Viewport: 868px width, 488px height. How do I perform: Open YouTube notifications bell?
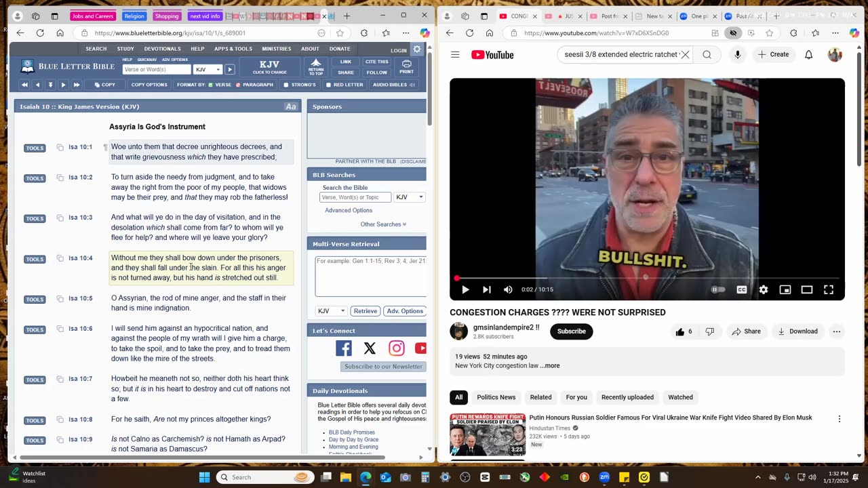(x=808, y=55)
